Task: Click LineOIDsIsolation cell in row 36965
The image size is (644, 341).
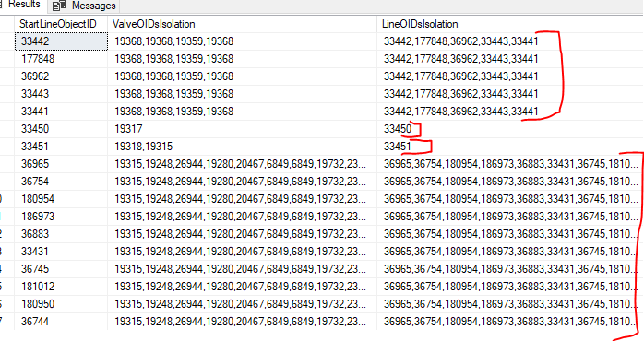Action: 510,164
